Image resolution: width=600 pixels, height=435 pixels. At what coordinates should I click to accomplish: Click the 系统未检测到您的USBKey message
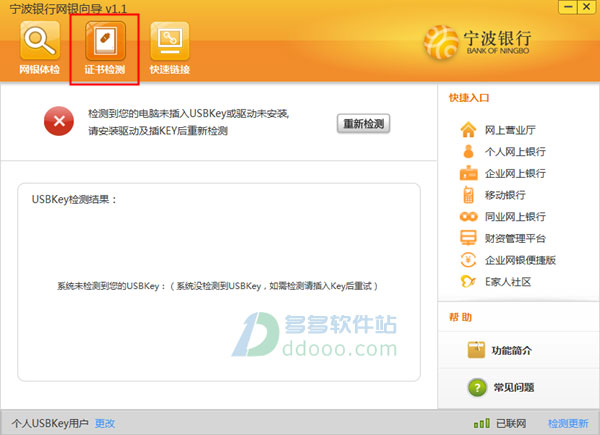tap(218, 286)
